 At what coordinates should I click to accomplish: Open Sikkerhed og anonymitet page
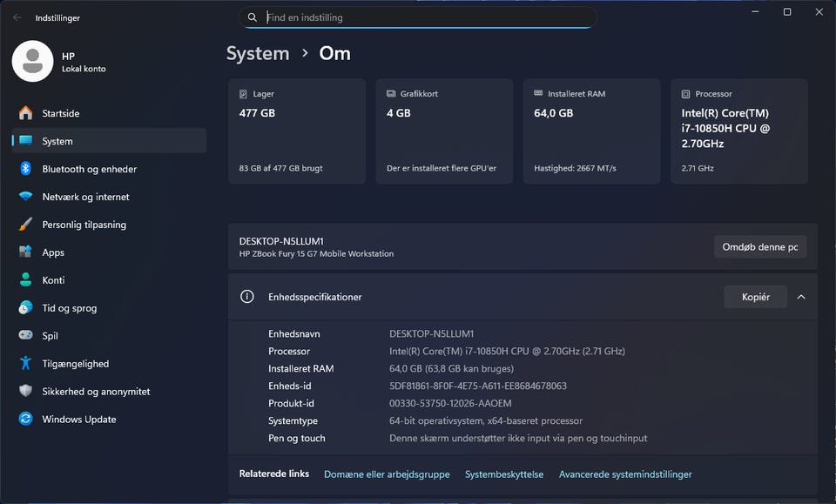(109, 391)
